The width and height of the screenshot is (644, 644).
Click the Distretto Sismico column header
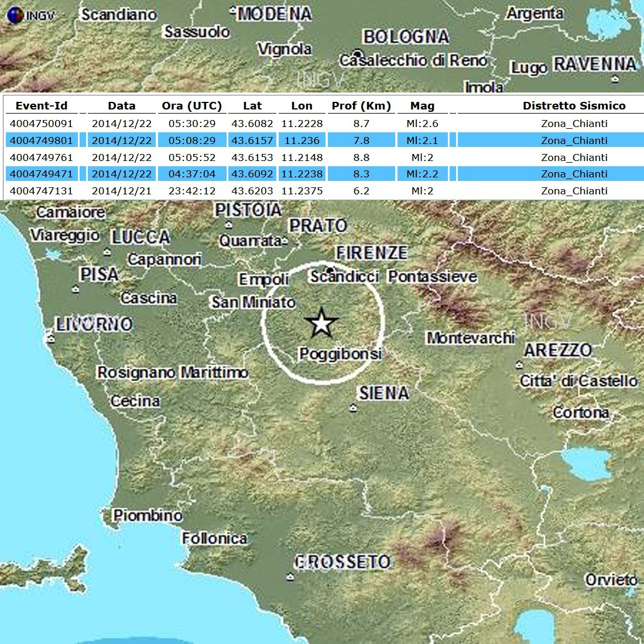tap(574, 106)
